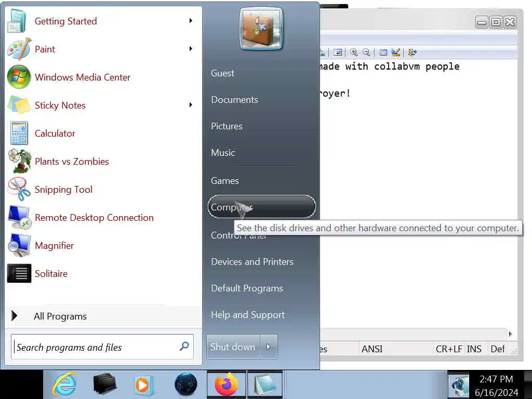Screen dimensions: 532x399
Task: Maximize the editor window
Action: (x=496, y=22)
